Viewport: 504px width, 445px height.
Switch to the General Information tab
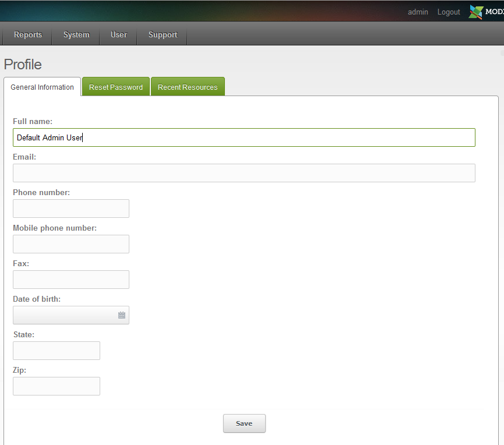pos(43,87)
